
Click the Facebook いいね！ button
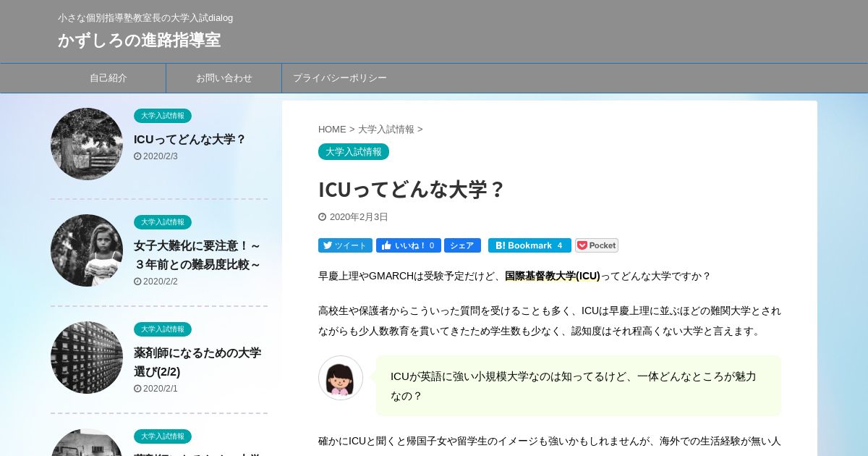tap(408, 245)
